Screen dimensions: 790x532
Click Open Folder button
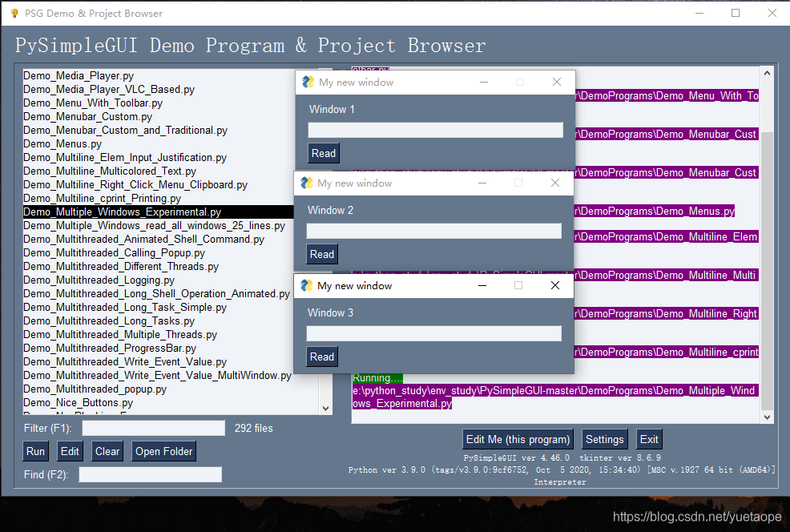coord(163,451)
